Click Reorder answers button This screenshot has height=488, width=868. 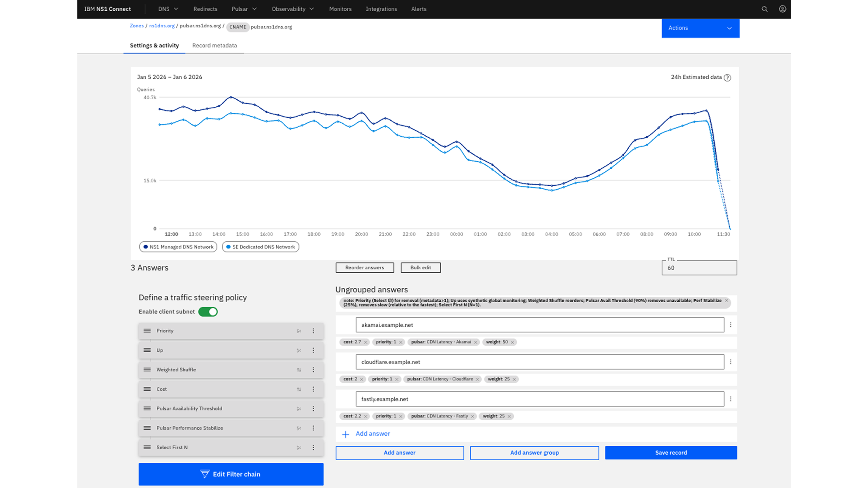365,268
